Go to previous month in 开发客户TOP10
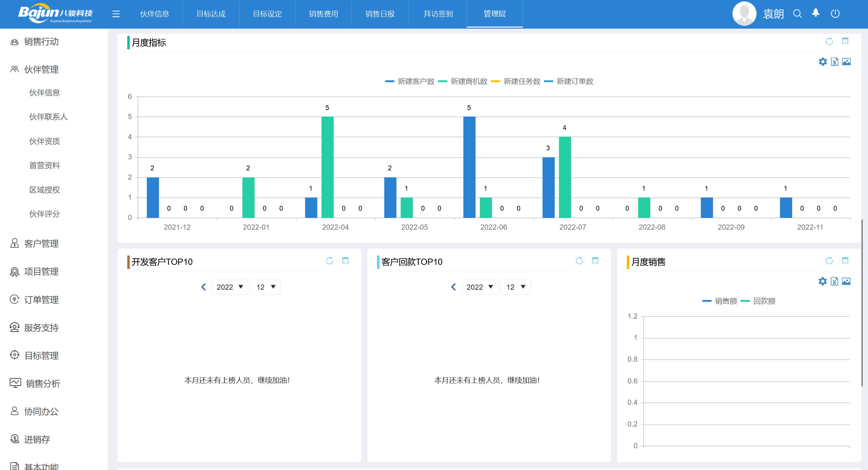The image size is (868, 470). [204, 287]
